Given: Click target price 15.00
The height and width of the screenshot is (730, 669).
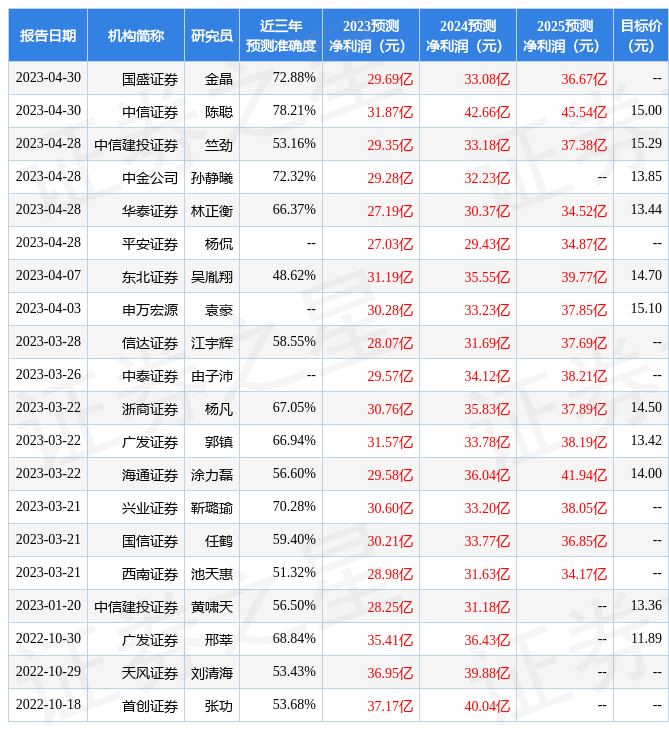Looking at the screenshot, I should (x=646, y=110).
